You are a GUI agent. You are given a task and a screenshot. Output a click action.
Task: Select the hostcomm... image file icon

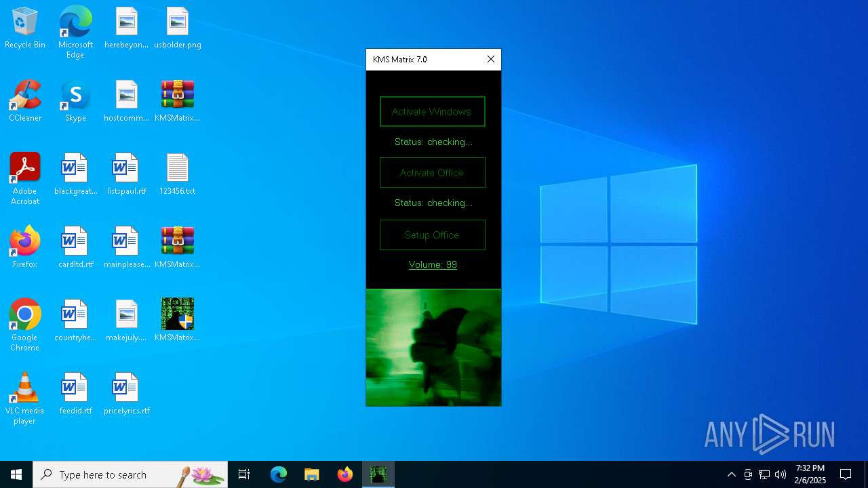click(126, 102)
